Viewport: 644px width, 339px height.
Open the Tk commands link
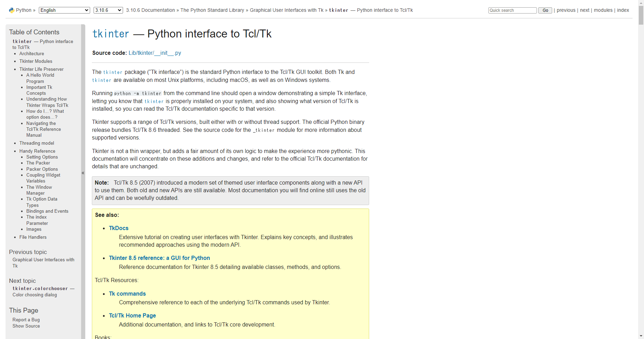click(127, 294)
